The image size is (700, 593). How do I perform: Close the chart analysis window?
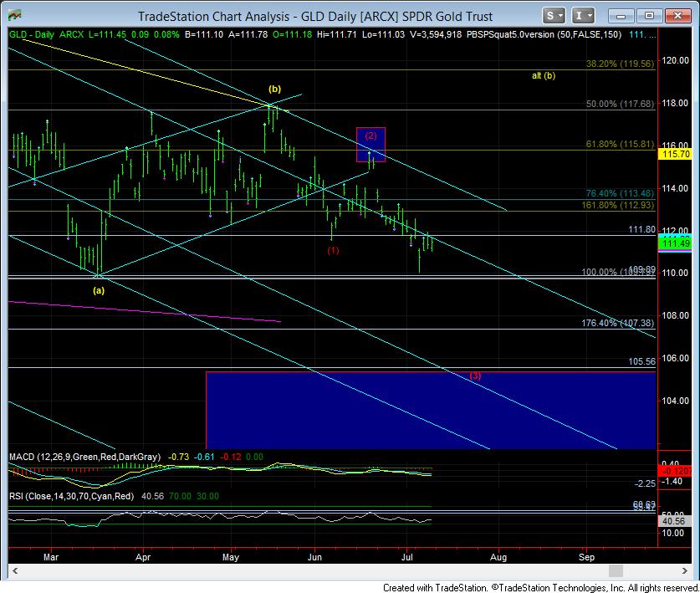pyautogui.click(x=677, y=16)
